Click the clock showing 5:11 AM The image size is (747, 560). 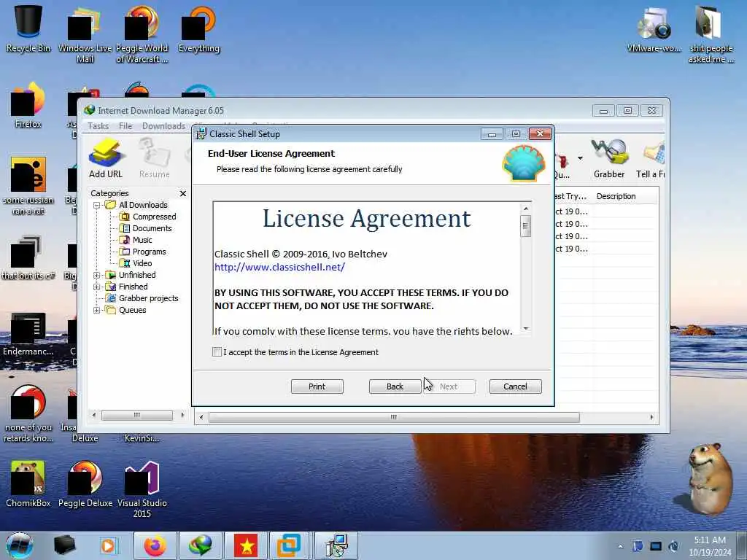click(710, 546)
